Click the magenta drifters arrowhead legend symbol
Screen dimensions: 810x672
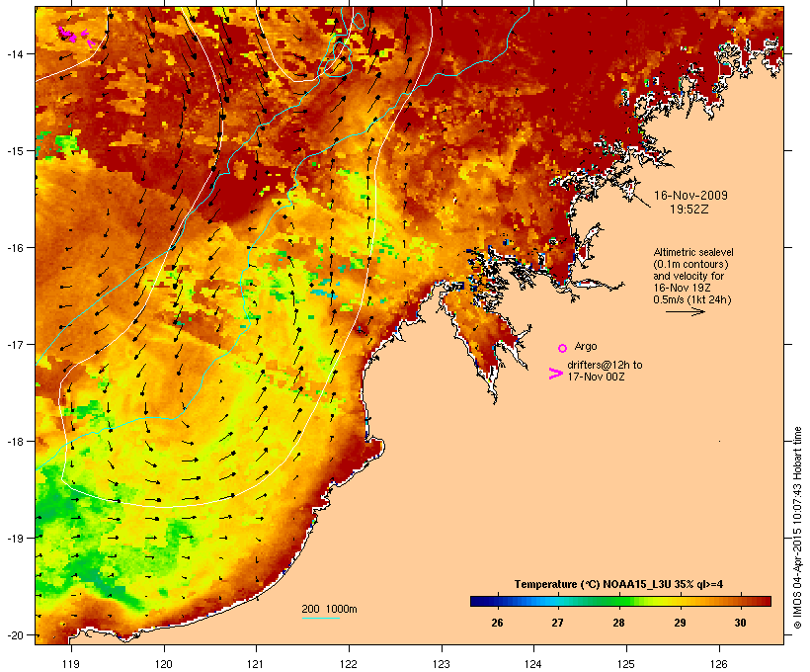point(555,374)
